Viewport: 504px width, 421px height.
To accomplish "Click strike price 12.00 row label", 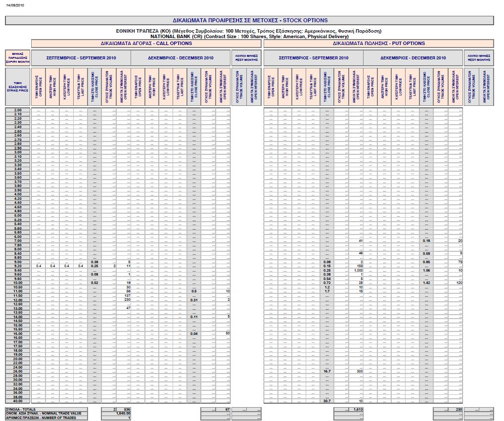I will pos(18,300).
